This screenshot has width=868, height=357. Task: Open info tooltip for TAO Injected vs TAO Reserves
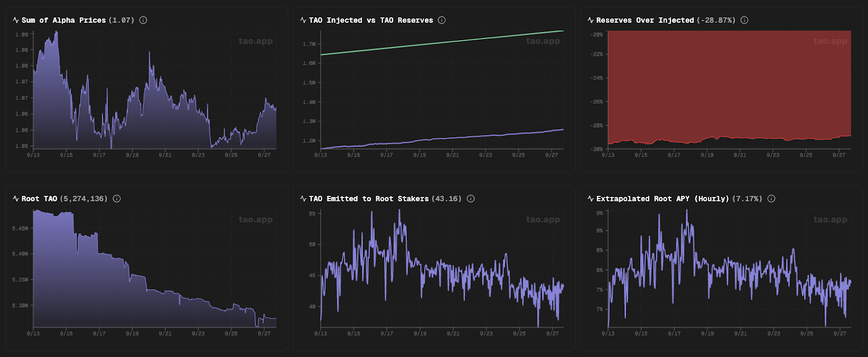(x=442, y=20)
